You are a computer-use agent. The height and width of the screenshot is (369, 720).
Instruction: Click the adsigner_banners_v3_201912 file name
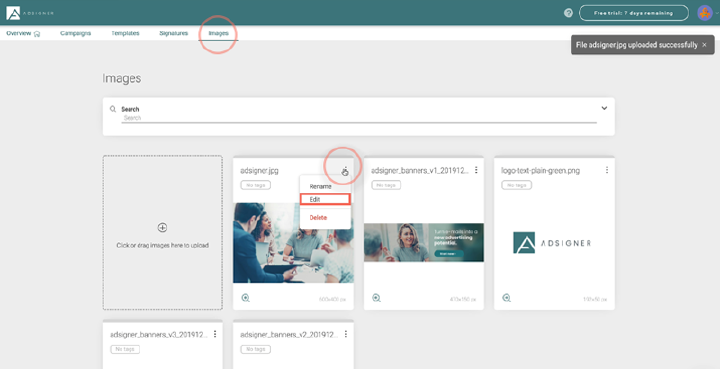(x=159, y=335)
